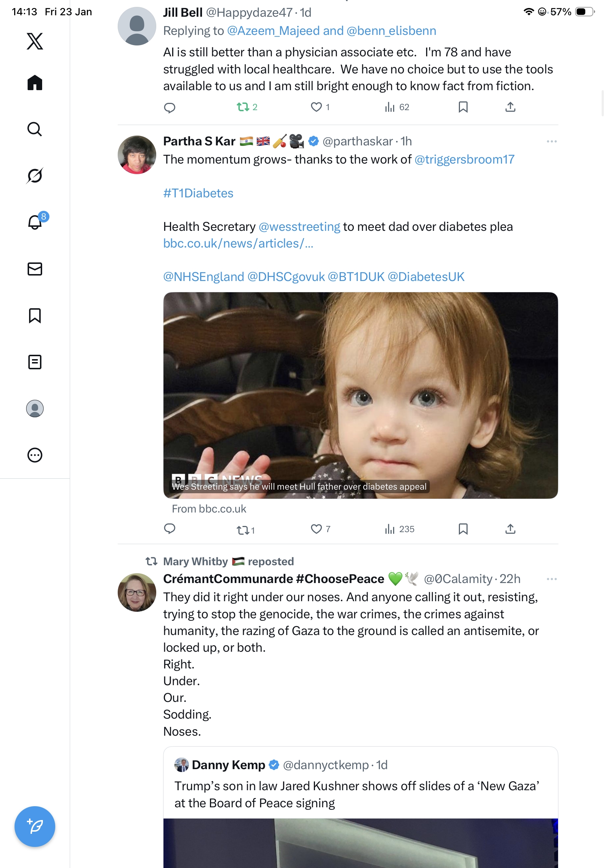Open Messages envelope in sidebar
Screen dimensions: 606x868
35,269
